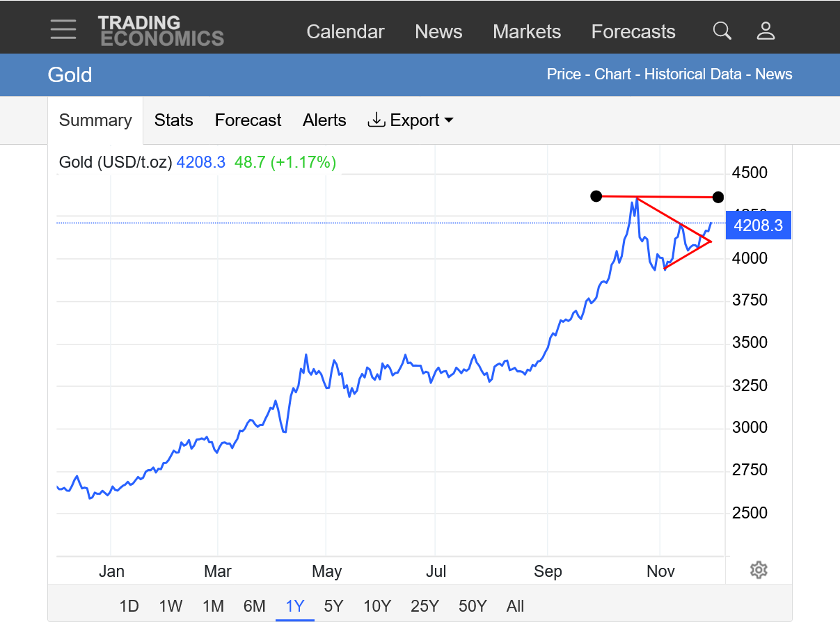The height and width of the screenshot is (627, 840).
Task: Expand the Export dropdown
Action: coord(411,120)
